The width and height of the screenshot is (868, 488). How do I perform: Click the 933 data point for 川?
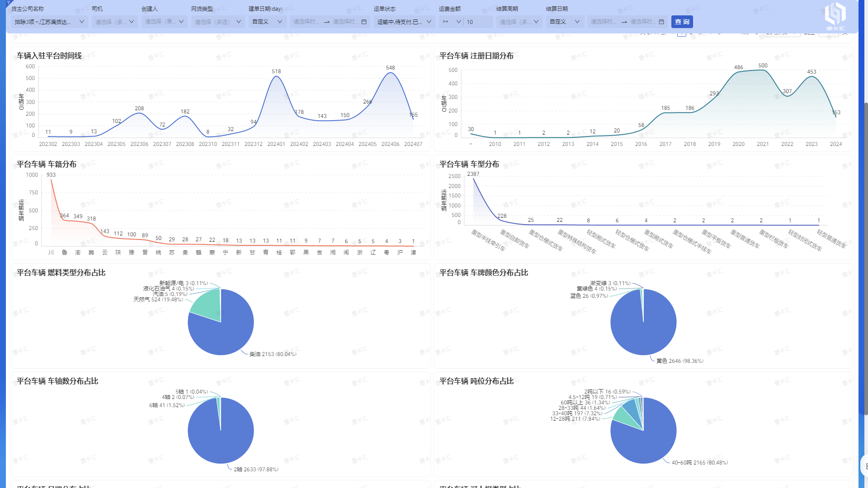(51, 180)
